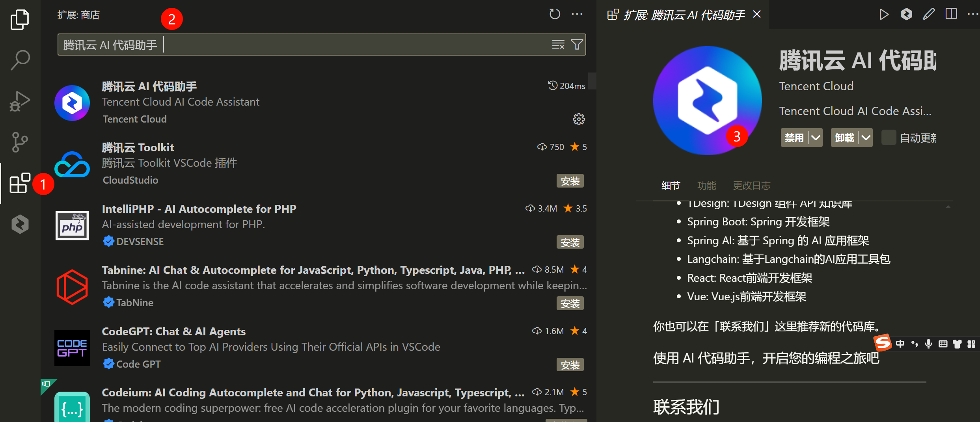Close the 腾讯云 AI 代码助手 extension tab
This screenshot has height=422, width=980.
click(757, 15)
